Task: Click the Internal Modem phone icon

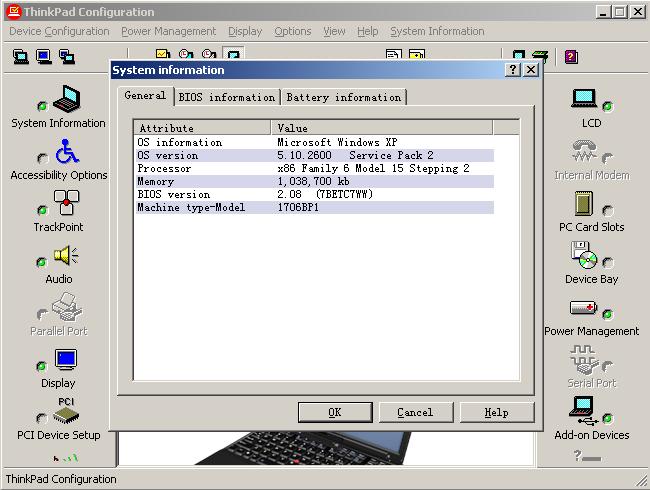Action: point(585,151)
